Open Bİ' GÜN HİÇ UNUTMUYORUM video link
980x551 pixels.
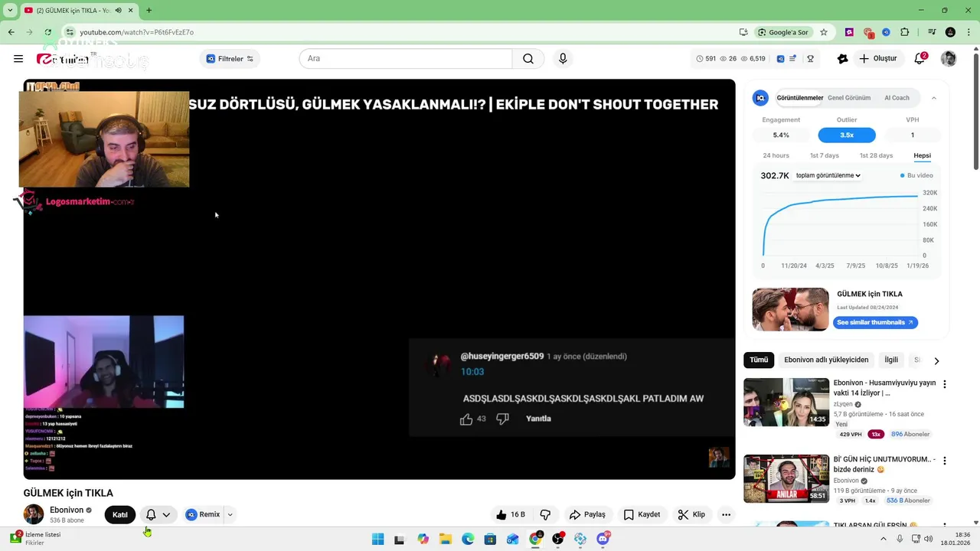(884, 465)
